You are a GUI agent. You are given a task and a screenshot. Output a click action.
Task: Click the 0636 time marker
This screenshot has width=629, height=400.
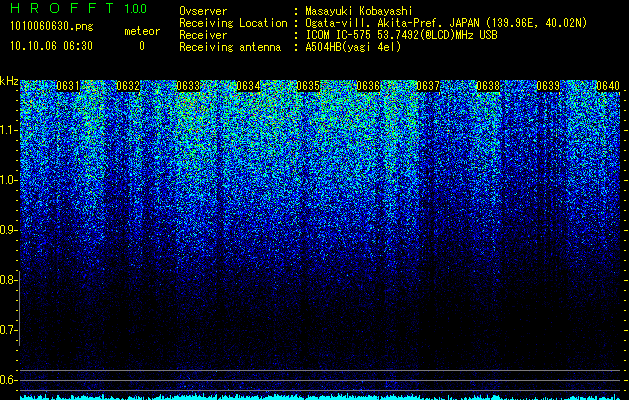click(x=368, y=86)
